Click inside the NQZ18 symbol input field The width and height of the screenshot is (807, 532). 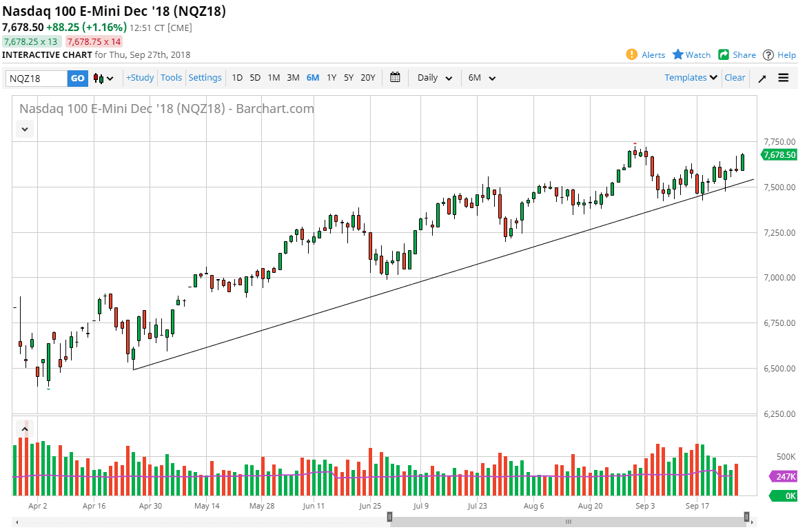[34, 78]
